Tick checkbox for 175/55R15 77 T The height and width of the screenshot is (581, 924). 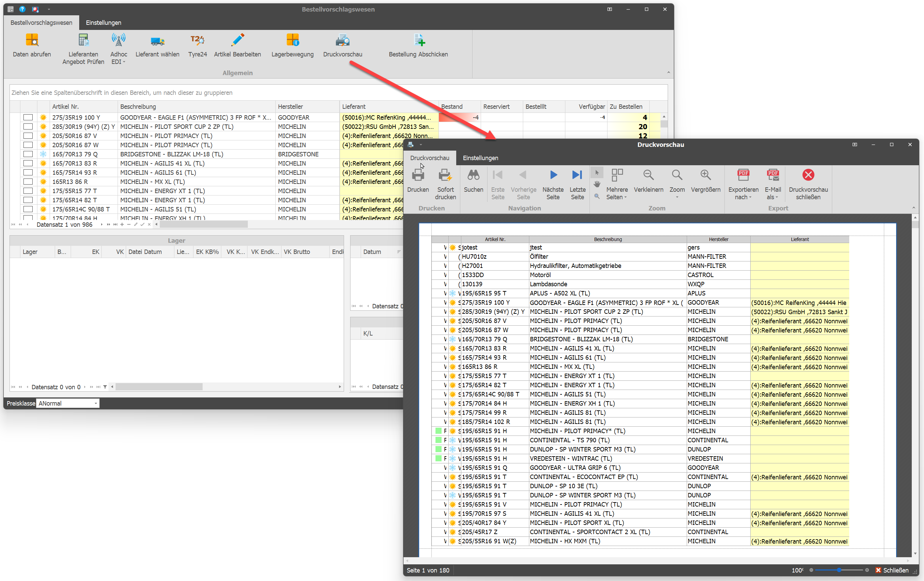point(28,191)
